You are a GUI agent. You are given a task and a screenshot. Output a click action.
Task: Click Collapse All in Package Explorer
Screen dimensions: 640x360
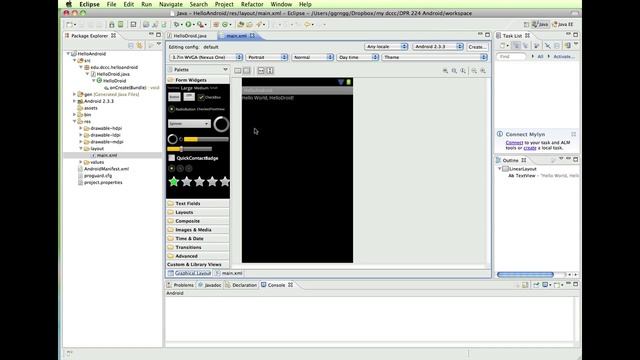(131, 45)
